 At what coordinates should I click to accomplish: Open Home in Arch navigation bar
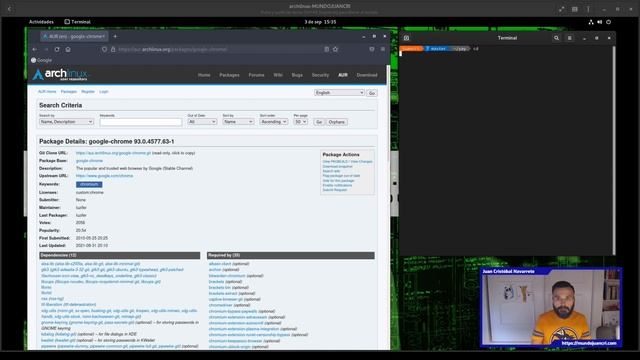click(204, 75)
